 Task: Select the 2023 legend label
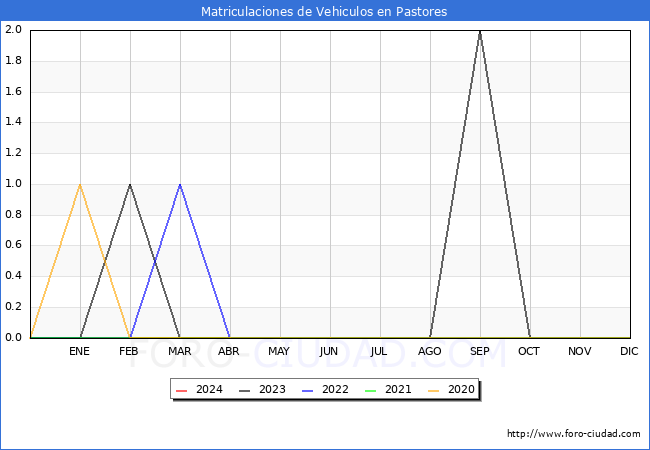(272, 390)
